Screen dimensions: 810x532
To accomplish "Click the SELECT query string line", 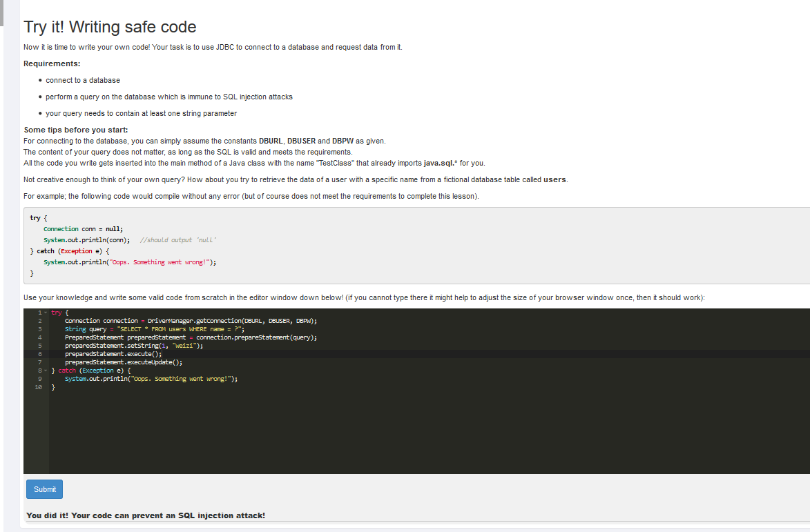I will pyautogui.click(x=155, y=329).
